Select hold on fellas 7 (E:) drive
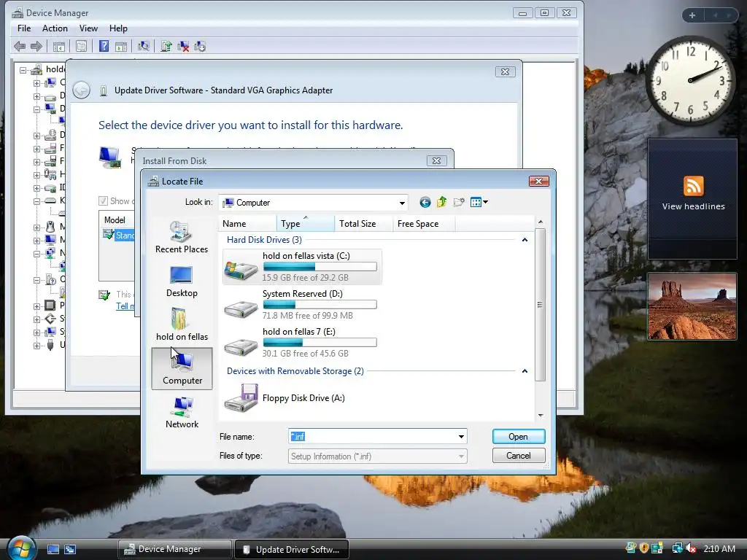This screenshot has height=560, width=747. pos(302,343)
